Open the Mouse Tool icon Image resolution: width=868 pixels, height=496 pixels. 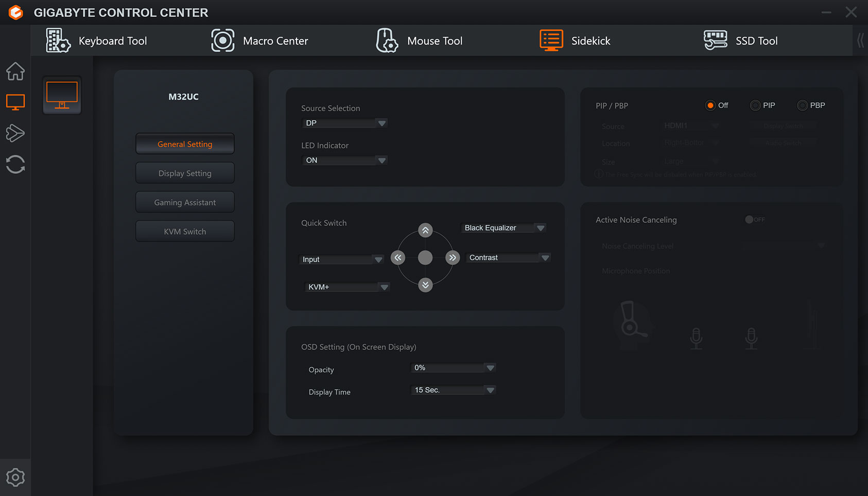(387, 41)
